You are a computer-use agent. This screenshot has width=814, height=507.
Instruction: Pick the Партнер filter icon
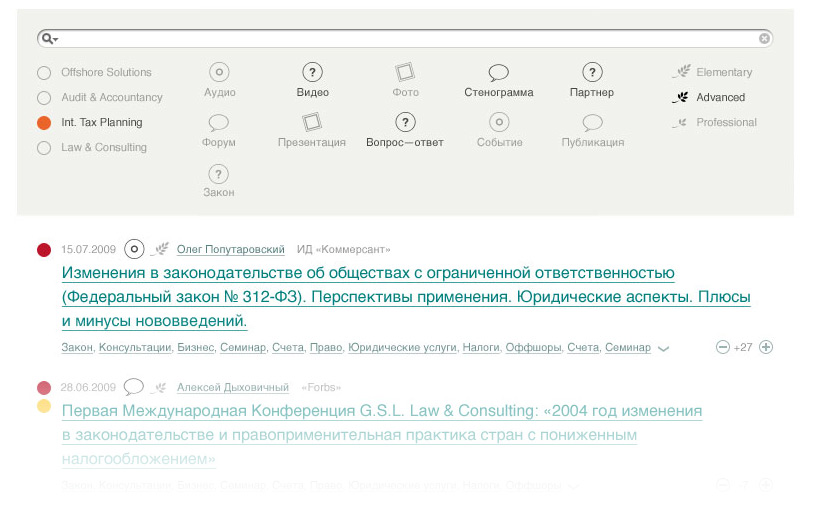tap(592, 72)
